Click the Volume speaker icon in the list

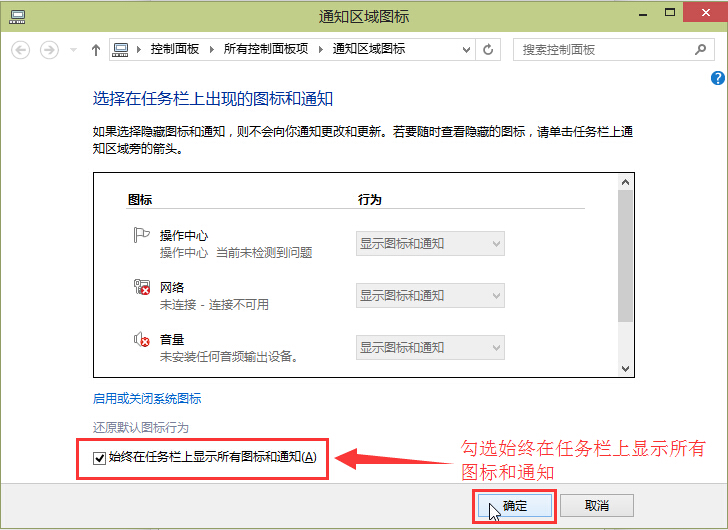pos(140,340)
